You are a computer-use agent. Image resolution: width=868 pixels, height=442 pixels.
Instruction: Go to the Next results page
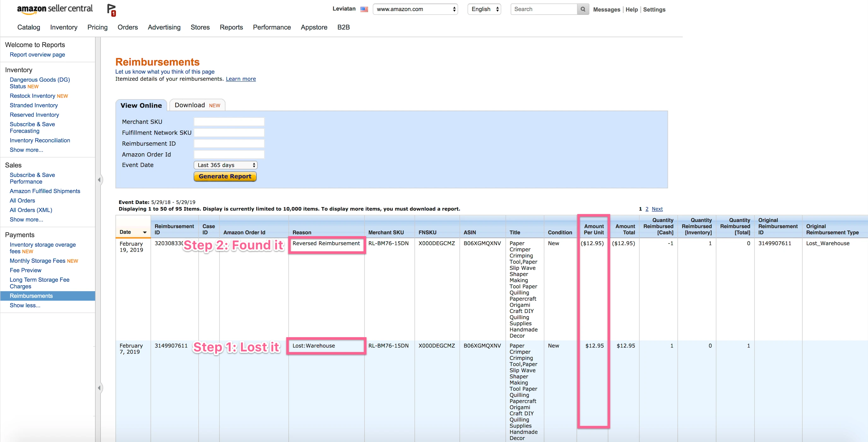[657, 209]
